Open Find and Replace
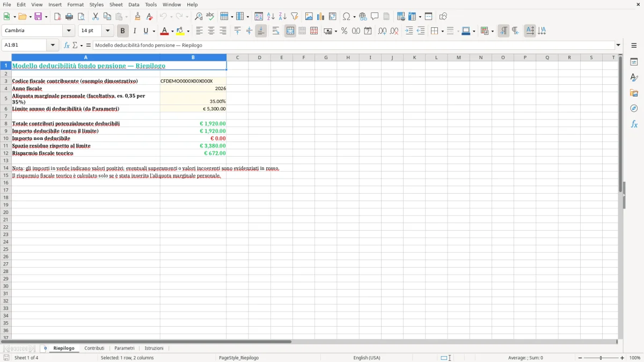Viewport: 644px width, 362px height. [199, 17]
